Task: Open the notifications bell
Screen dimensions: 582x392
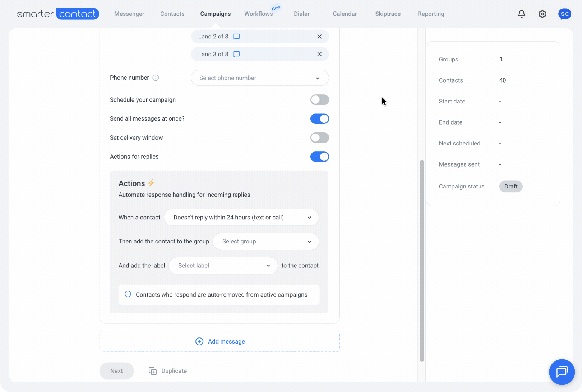Action: (x=521, y=14)
